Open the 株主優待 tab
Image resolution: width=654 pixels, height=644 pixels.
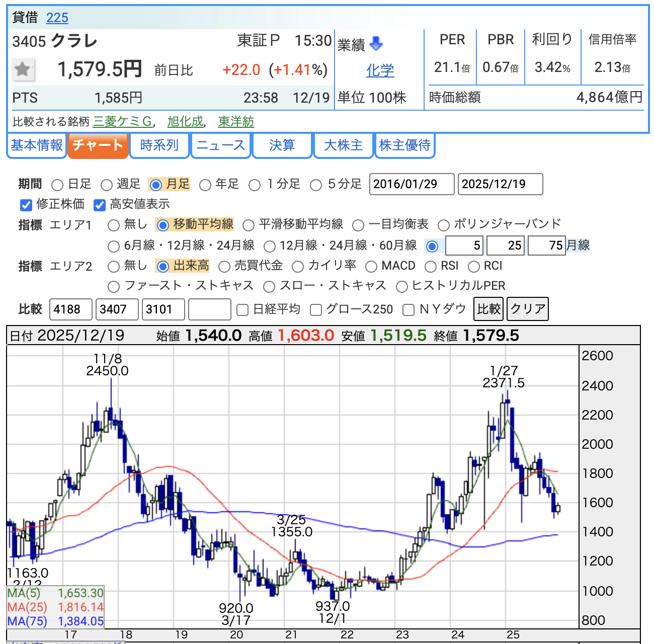pyautogui.click(x=404, y=145)
